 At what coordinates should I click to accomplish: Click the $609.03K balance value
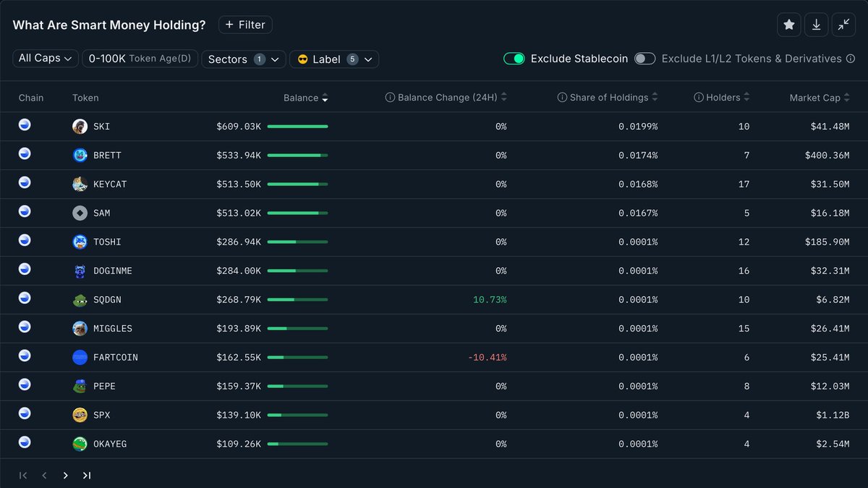(239, 127)
